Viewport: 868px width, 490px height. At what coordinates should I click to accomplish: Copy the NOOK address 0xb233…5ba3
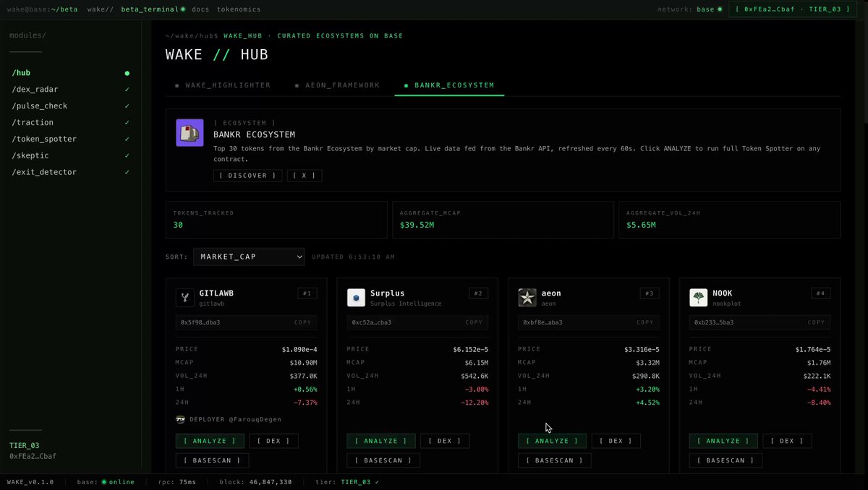[x=816, y=322]
